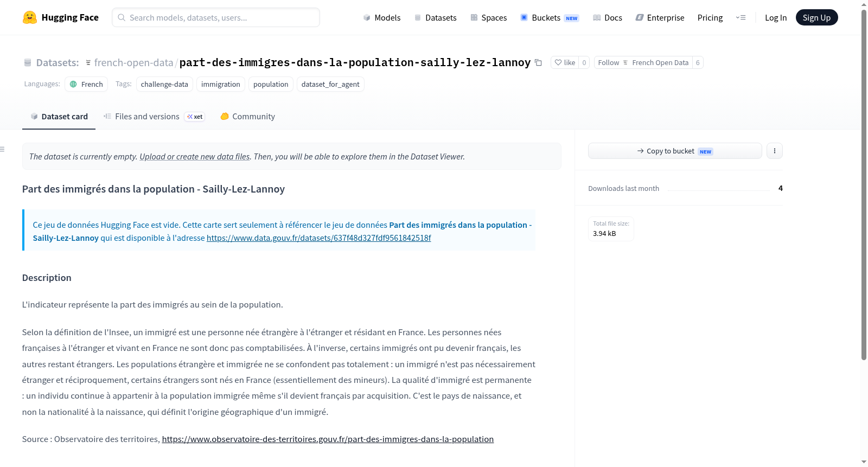The width and height of the screenshot is (868, 467).
Task: Select the challenge-data tag
Action: [164, 84]
